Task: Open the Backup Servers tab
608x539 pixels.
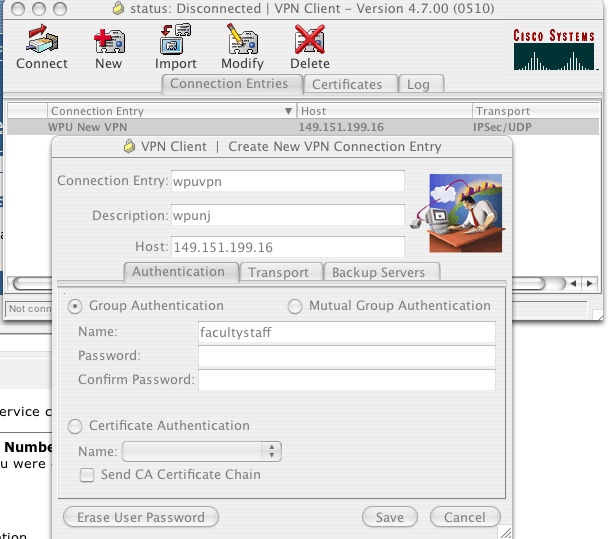Action: (382, 272)
